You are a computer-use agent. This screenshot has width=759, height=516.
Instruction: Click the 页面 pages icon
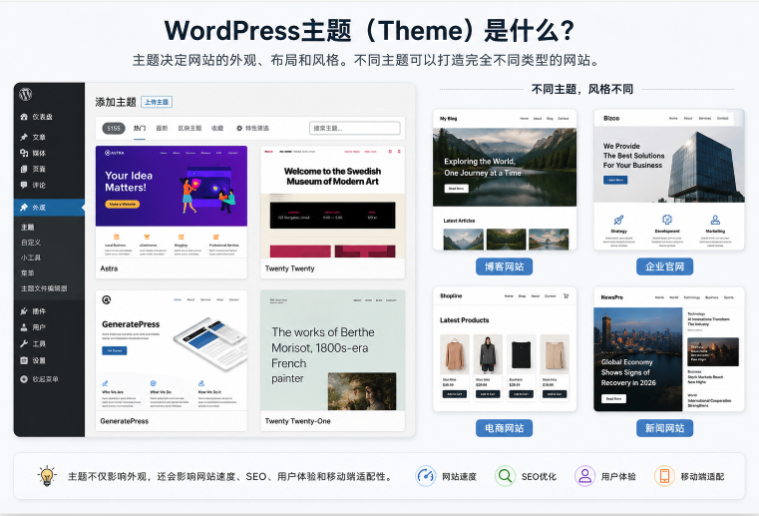[x=24, y=169]
